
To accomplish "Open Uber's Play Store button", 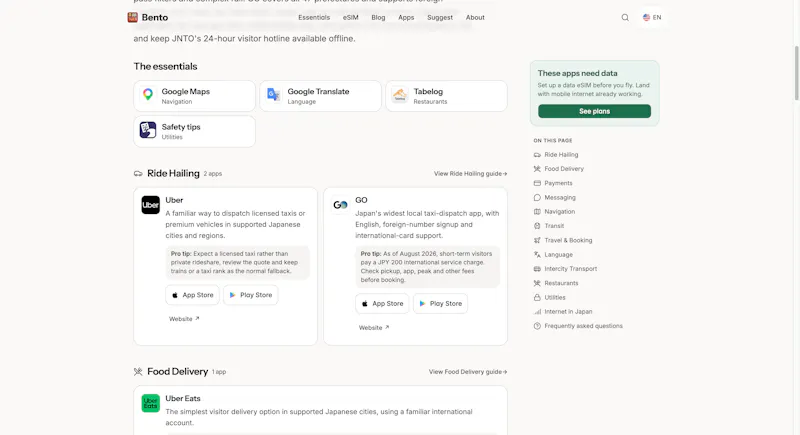I will pos(251,295).
